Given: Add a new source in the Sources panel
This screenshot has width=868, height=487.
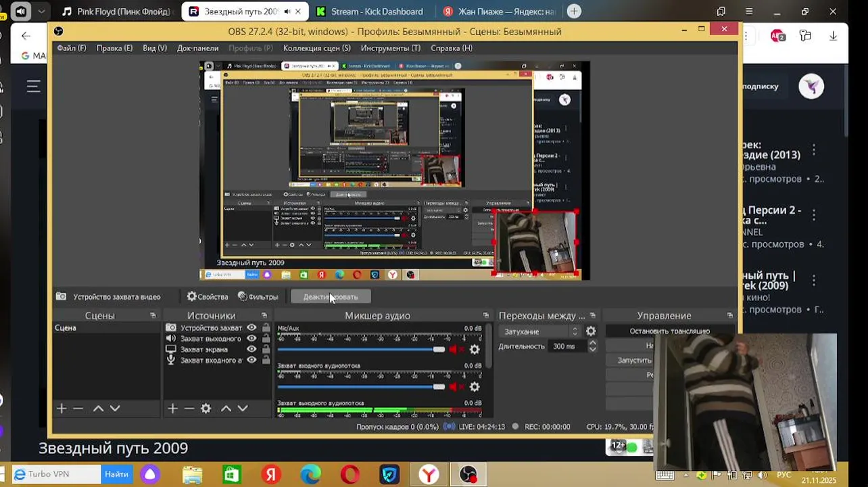Looking at the screenshot, I should (172, 408).
